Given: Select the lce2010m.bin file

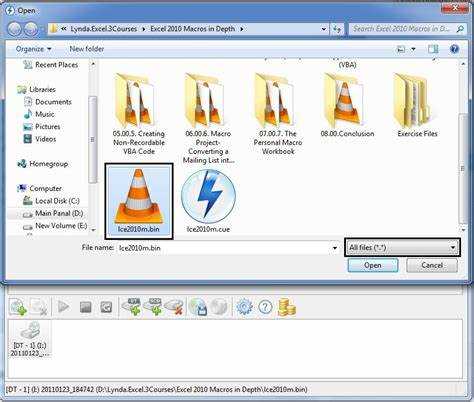Looking at the screenshot, I should [139, 201].
